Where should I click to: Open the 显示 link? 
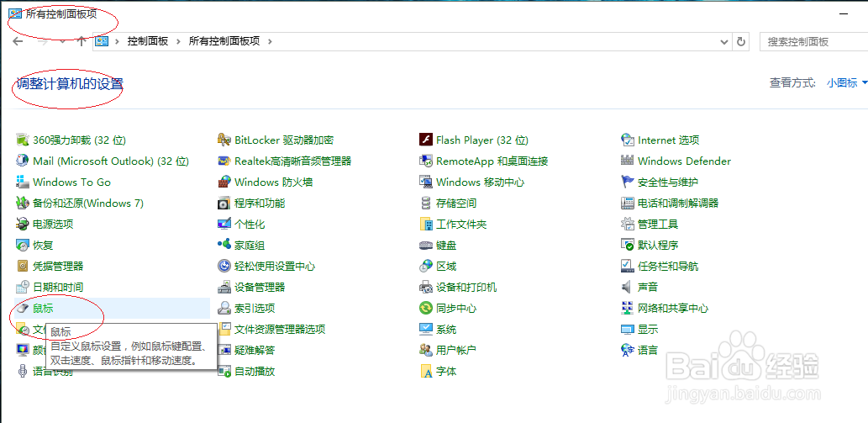(648, 330)
